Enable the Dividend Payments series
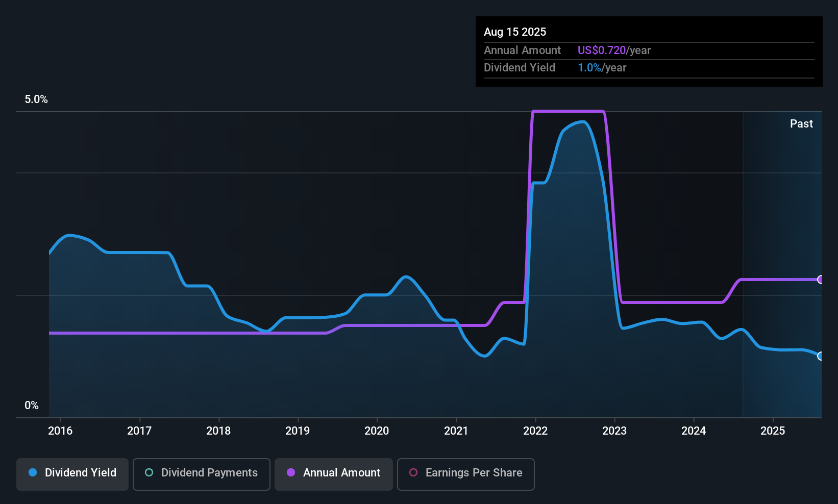 tap(202, 473)
